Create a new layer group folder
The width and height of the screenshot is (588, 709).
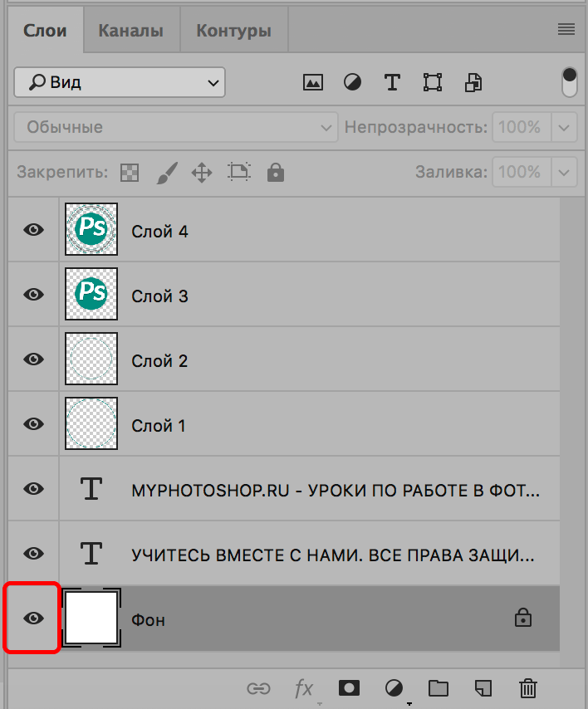pyautogui.click(x=438, y=688)
